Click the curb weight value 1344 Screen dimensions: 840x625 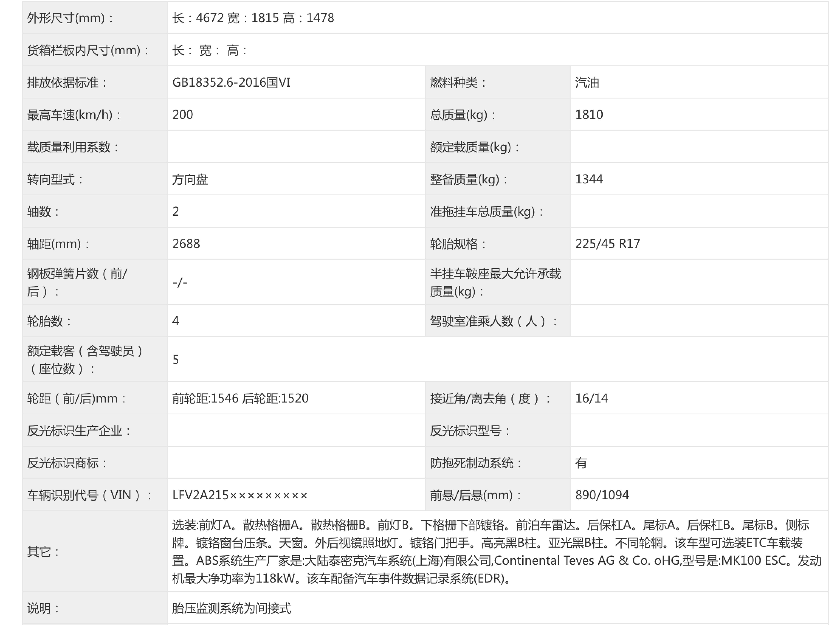pyautogui.click(x=589, y=179)
